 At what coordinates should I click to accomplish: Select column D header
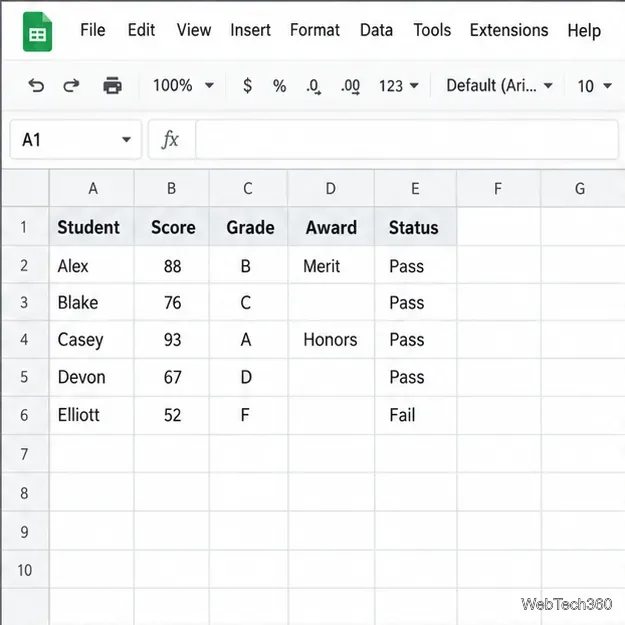point(331,188)
